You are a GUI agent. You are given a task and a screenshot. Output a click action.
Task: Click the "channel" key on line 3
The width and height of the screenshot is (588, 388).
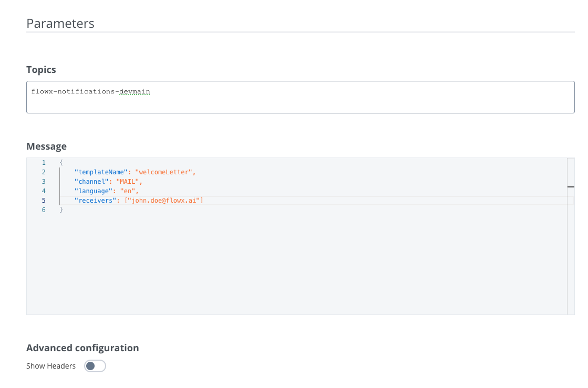91,182
